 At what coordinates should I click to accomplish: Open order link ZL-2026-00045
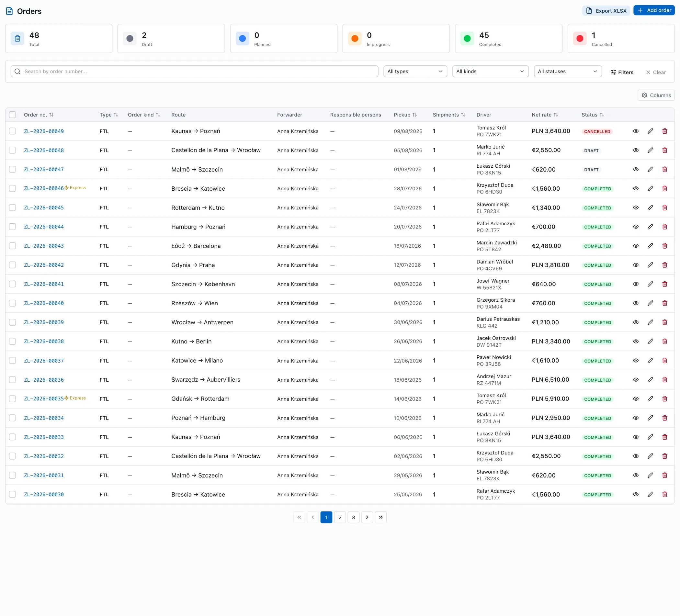tap(44, 208)
